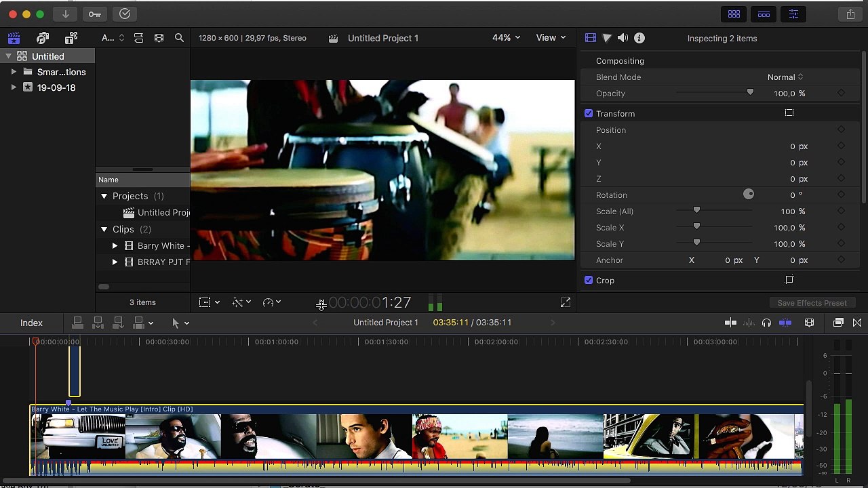
Task: Open the View menu in viewer
Action: (551, 38)
